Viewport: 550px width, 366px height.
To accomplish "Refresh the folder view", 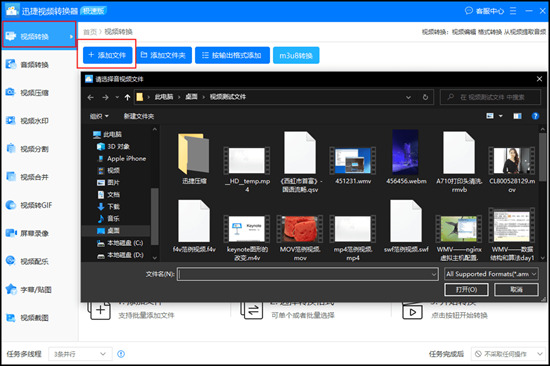I will coord(425,97).
